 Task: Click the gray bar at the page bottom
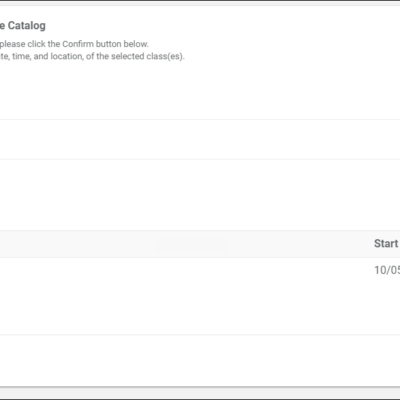click(200, 392)
